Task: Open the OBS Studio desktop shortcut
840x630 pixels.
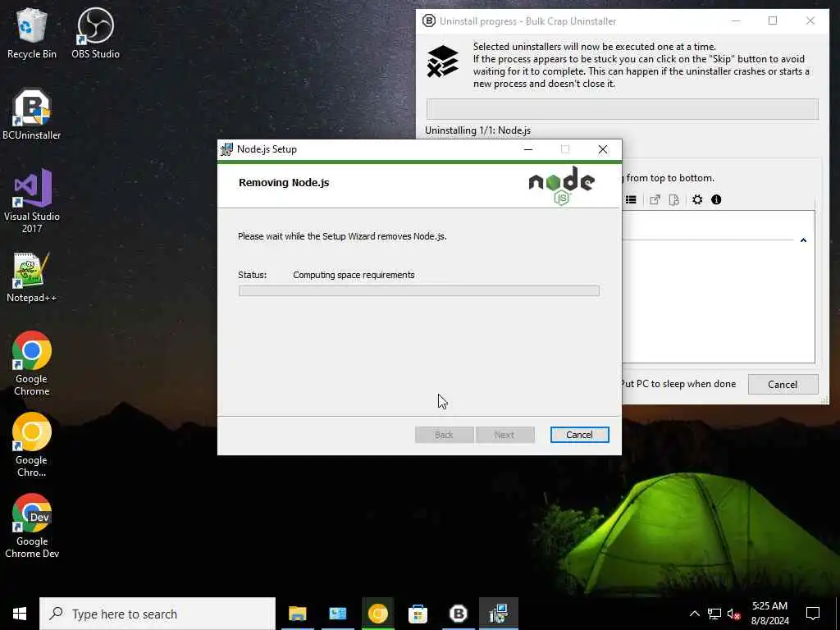Action: 95,33
